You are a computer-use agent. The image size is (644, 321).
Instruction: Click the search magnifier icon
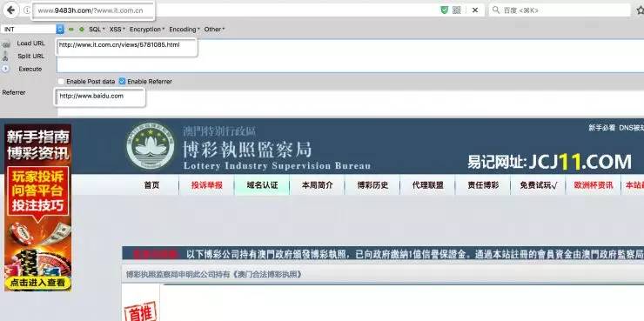(x=496, y=10)
